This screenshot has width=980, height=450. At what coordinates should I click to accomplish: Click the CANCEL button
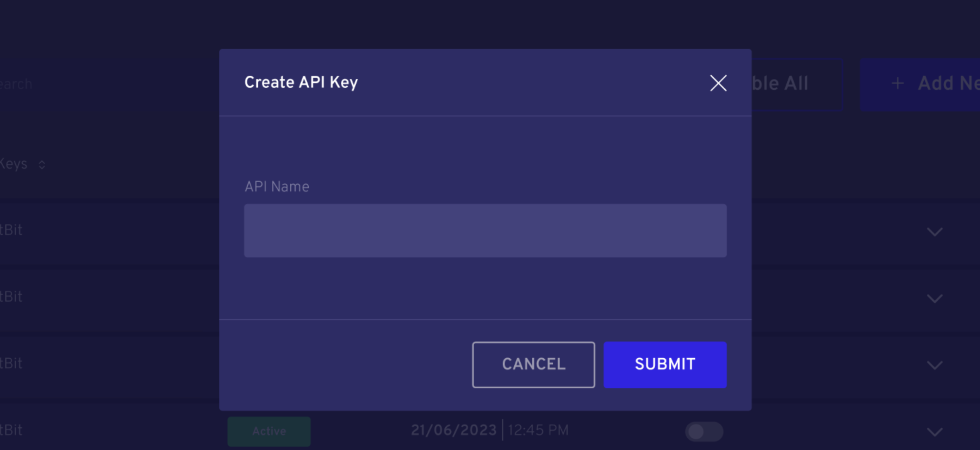coord(533,364)
